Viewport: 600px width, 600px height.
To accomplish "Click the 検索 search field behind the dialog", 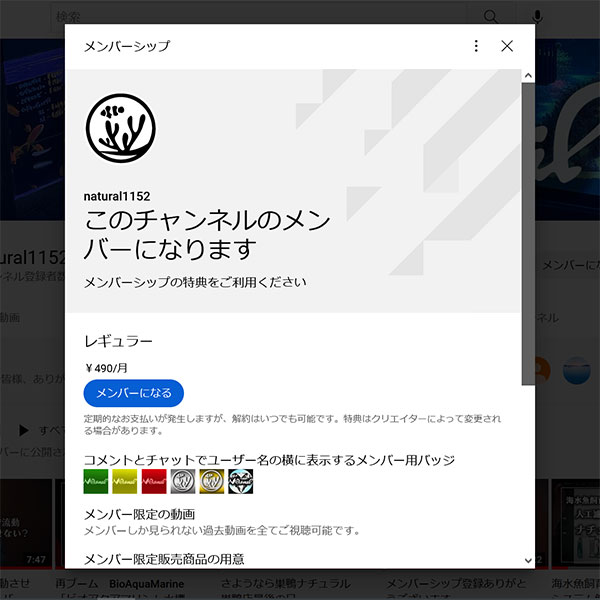I will [x=258, y=17].
